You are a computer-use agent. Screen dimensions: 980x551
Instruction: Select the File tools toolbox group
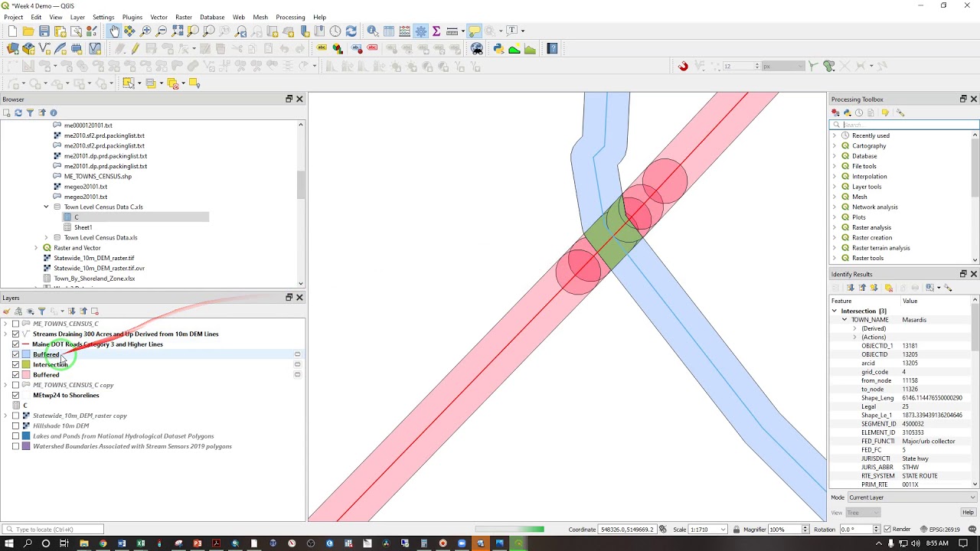coord(864,166)
